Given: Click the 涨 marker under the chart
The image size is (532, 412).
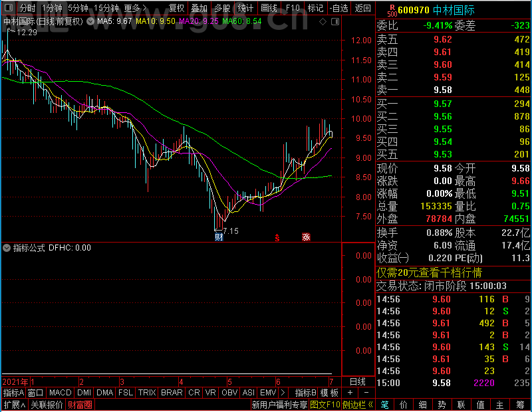Looking at the screenshot, I should click(x=306, y=237).
